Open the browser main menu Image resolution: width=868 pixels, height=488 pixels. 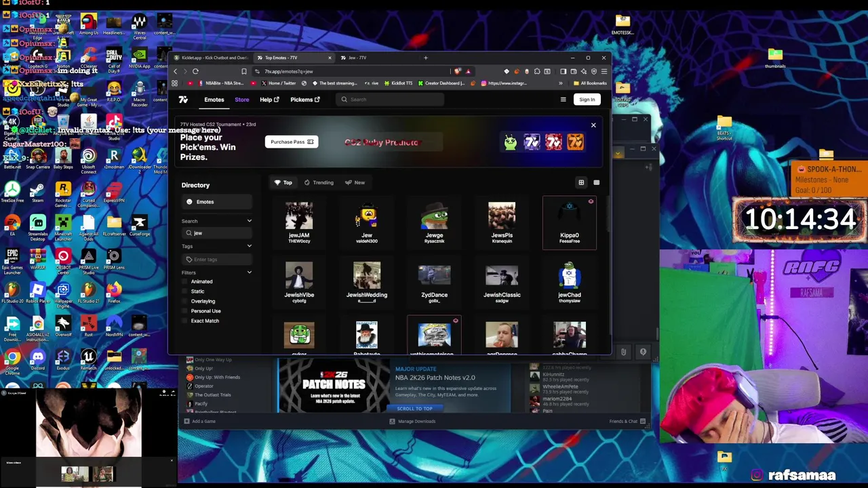(604, 71)
